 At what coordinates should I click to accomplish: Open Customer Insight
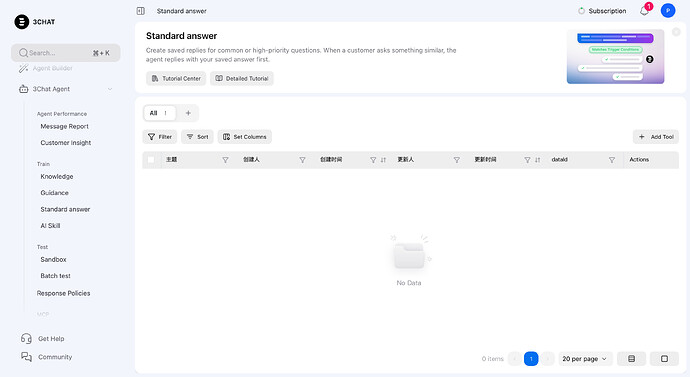[66, 143]
